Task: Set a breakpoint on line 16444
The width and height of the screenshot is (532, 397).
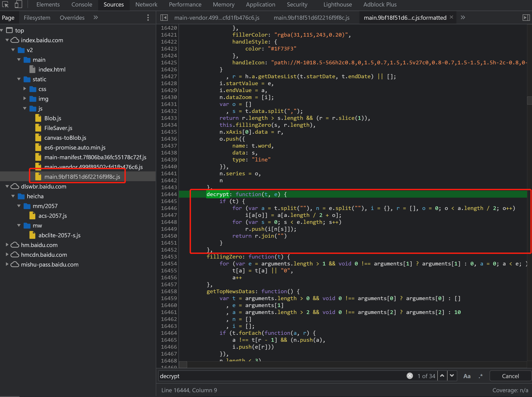Action: coord(169,194)
